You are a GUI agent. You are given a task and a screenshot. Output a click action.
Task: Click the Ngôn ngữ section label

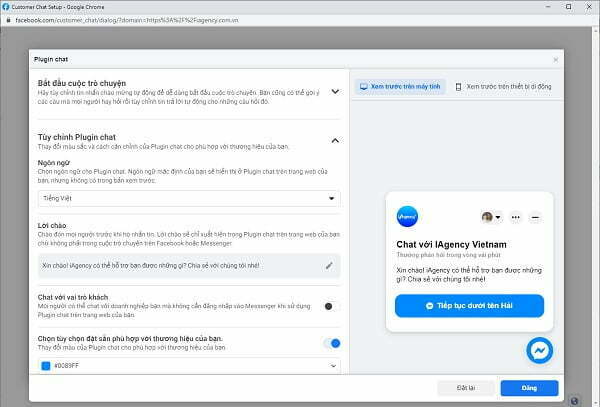click(54, 163)
